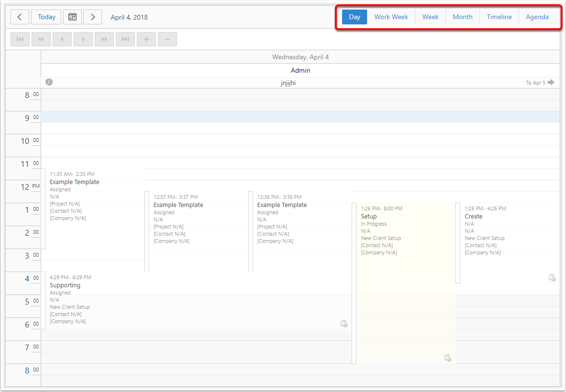The width and height of the screenshot is (566, 392).
Task: Open the 11:35 AM Example Template appointment
Action: pyautogui.click(x=93, y=208)
